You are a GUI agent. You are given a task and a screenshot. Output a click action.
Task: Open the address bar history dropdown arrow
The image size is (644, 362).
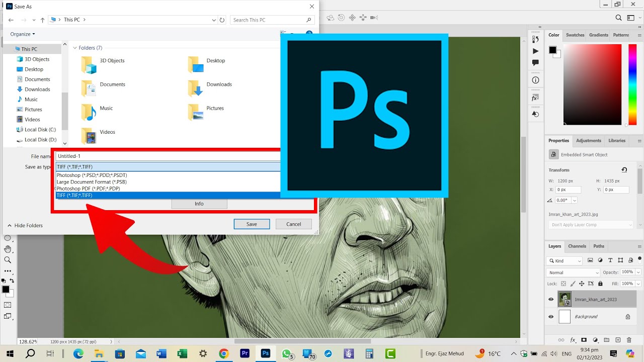pyautogui.click(x=214, y=20)
